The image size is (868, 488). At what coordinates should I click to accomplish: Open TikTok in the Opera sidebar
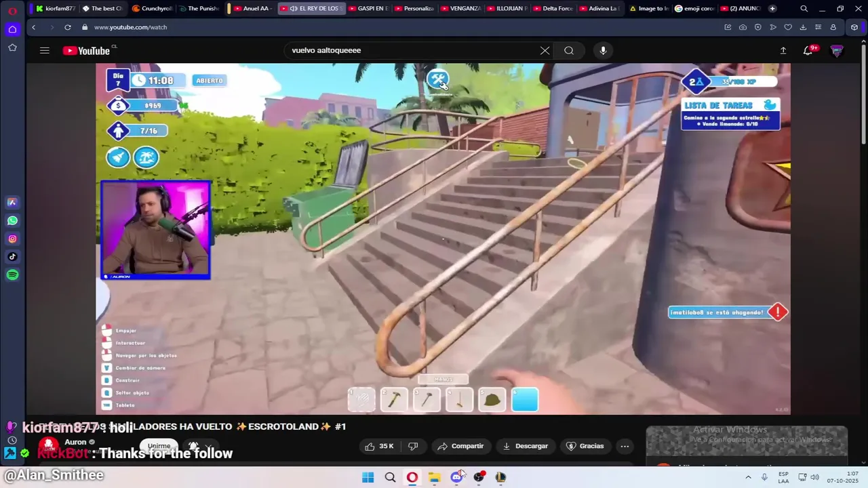coord(12,256)
